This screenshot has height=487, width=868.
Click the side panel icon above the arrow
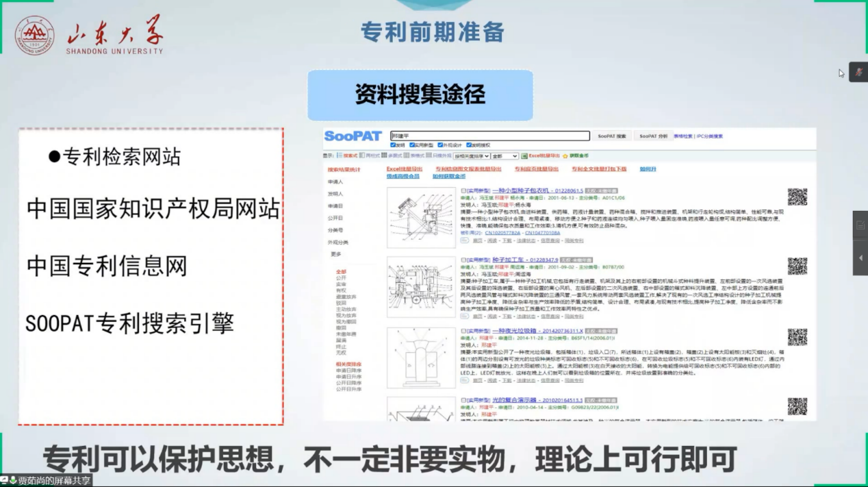coord(860,225)
